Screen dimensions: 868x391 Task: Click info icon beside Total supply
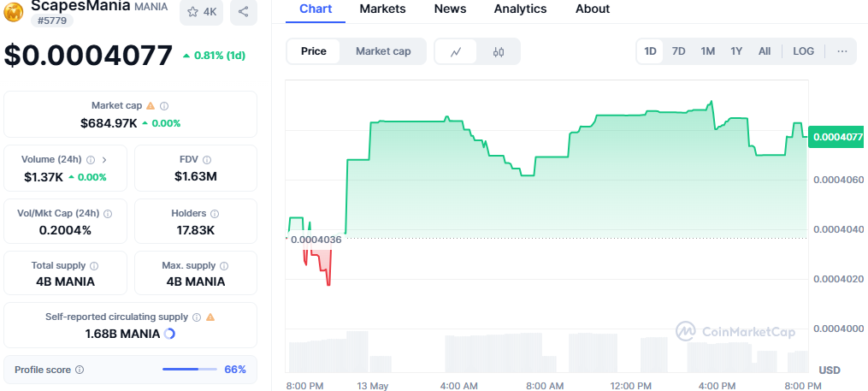tap(94, 266)
